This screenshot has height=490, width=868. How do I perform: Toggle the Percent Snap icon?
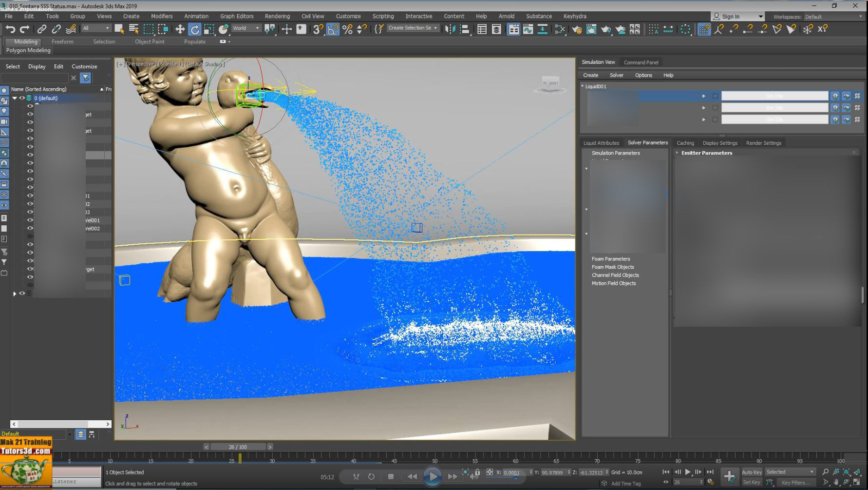(x=347, y=29)
